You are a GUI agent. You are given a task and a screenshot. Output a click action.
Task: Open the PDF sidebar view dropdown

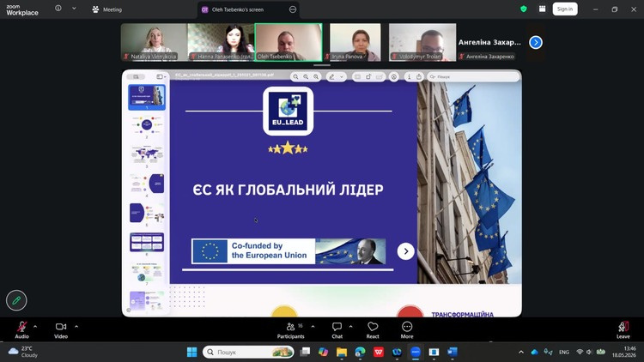point(161,76)
